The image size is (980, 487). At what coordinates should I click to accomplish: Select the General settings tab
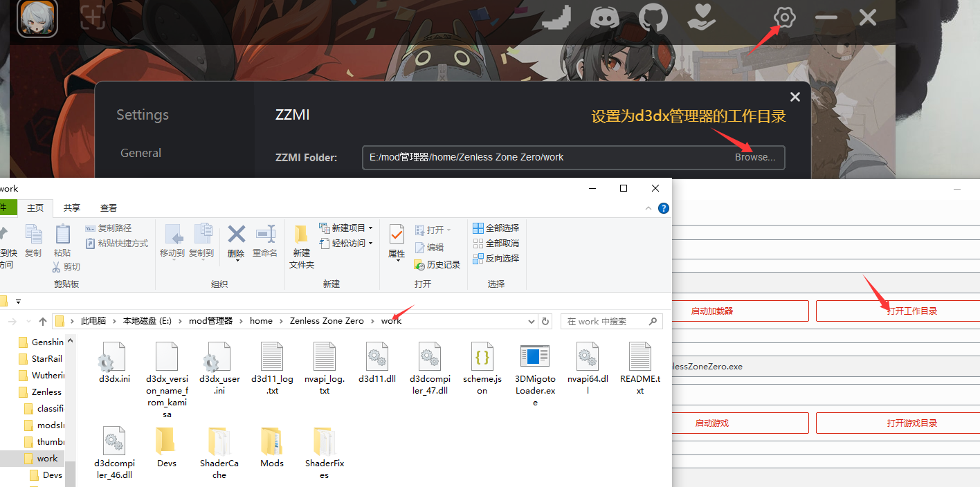coord(140,153)
